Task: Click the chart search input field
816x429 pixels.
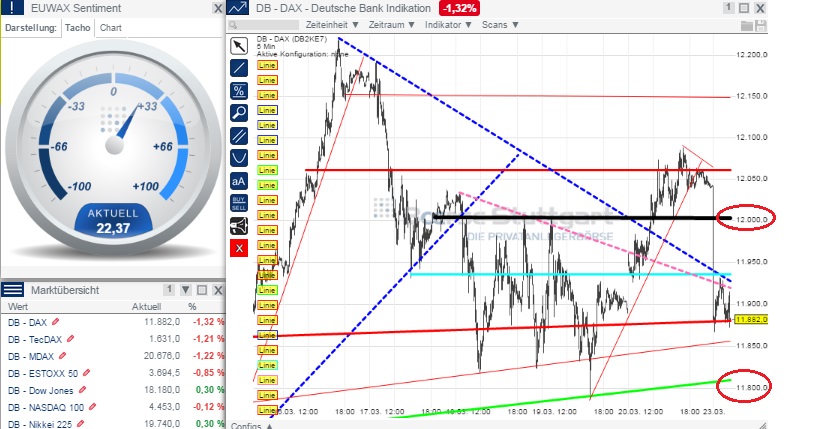Action: [263, 24]
